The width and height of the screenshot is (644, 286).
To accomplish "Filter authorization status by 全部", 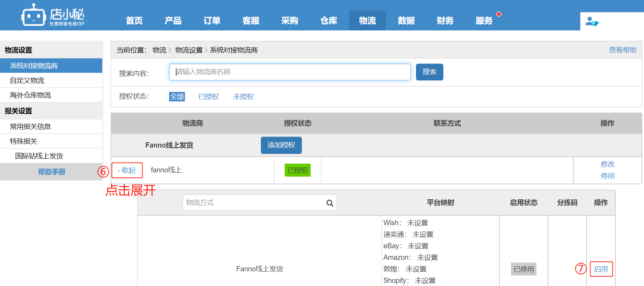I will click(x=177, y=96).
